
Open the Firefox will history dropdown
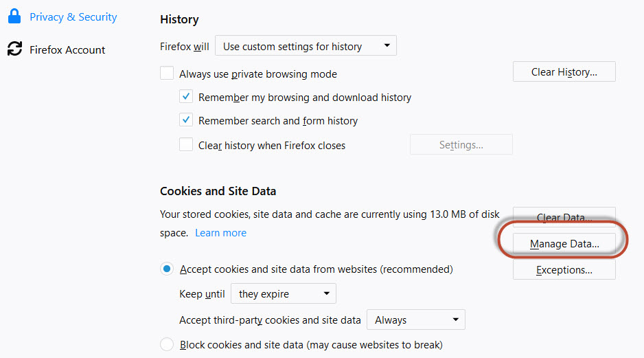[x=306, y=45]
